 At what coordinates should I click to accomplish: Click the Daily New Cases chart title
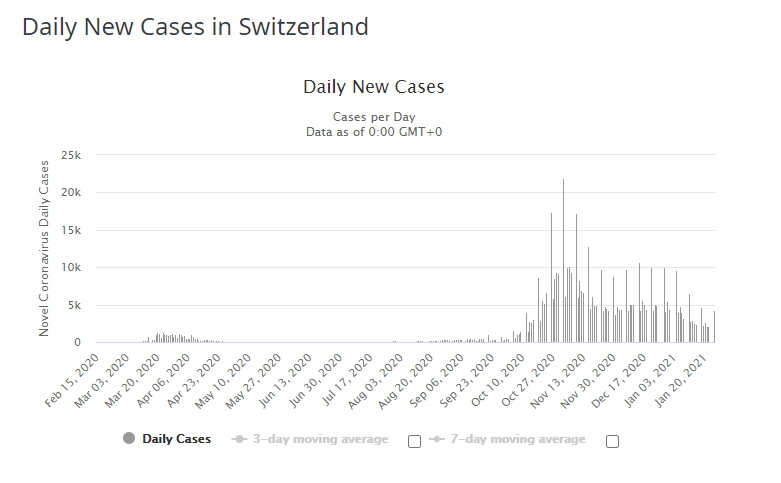click(373, 87)
